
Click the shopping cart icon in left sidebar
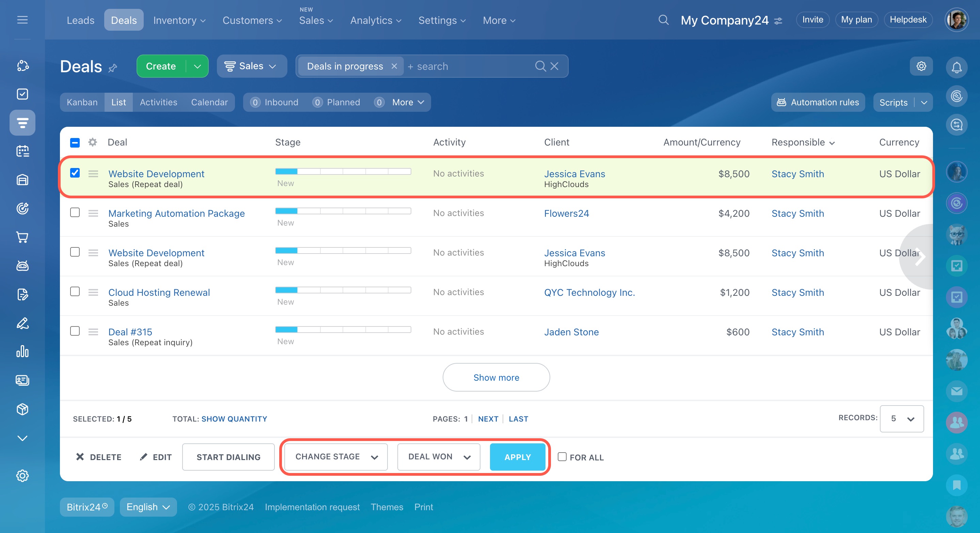click(x=22, y=237)
